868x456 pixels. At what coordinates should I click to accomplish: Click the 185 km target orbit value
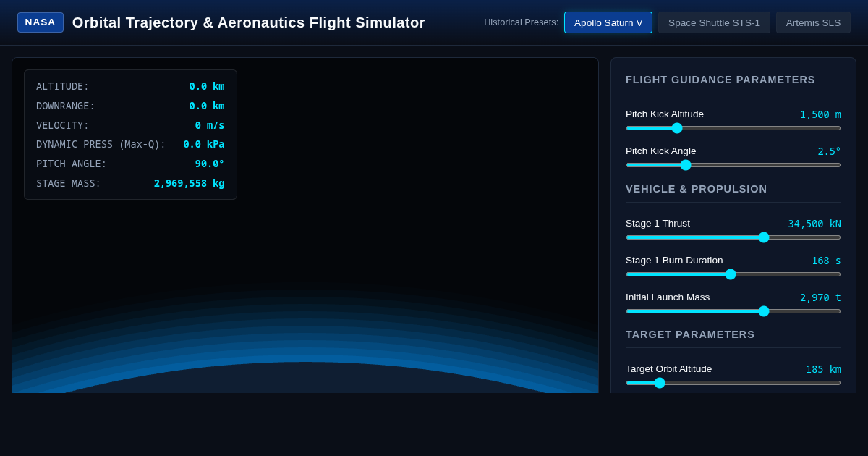[823, 369]
